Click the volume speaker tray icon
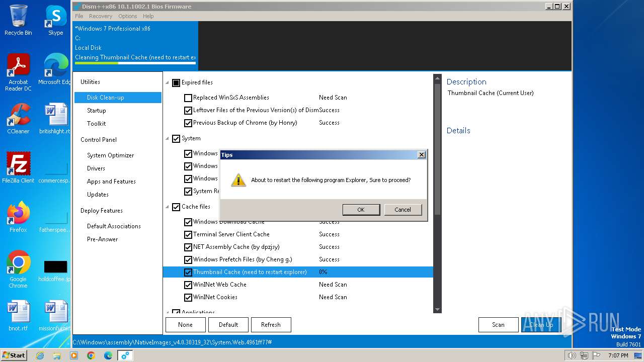Image resolution: width=644 pixels, height=362 pixels. [572, 355]
